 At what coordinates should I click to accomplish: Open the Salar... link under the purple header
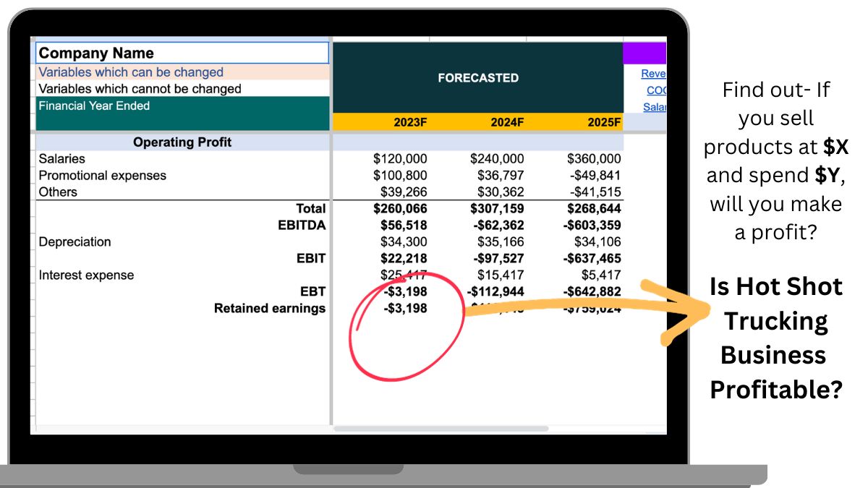[655, 107]
